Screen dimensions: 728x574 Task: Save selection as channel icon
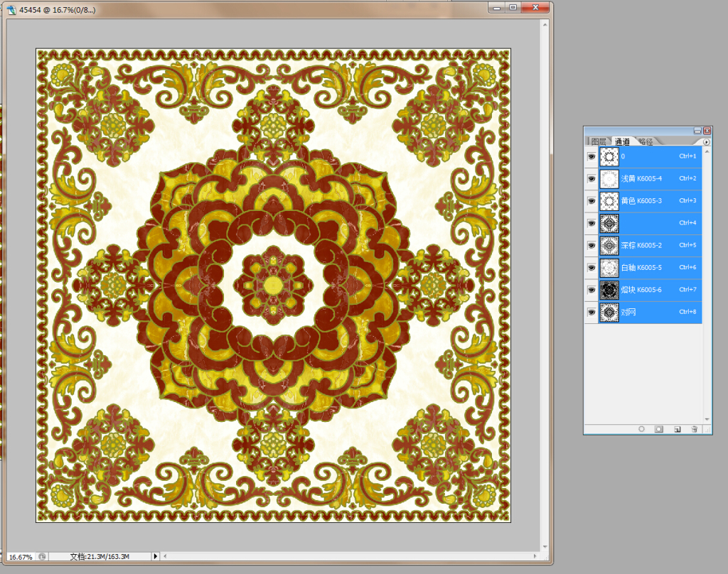coord(659,429)
